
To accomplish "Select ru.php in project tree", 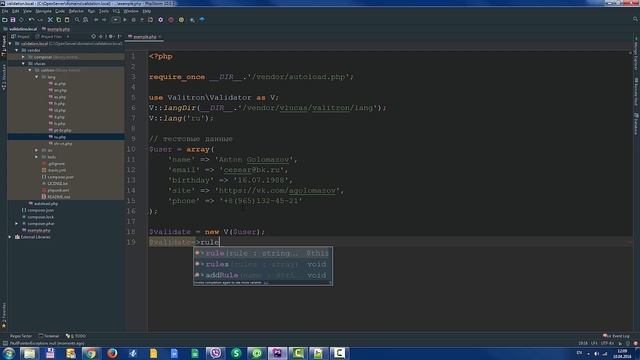I will click(x=60, y=137).
